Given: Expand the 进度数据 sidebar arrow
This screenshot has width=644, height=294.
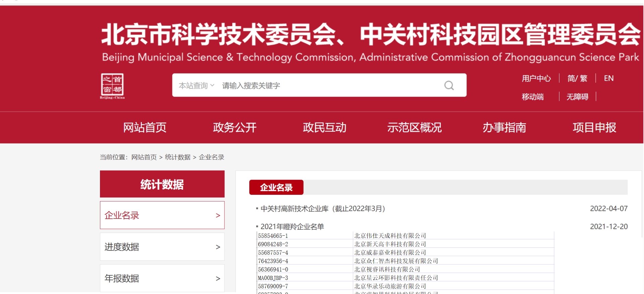Looking at the screenshot, I should click(x=218, y=247).
